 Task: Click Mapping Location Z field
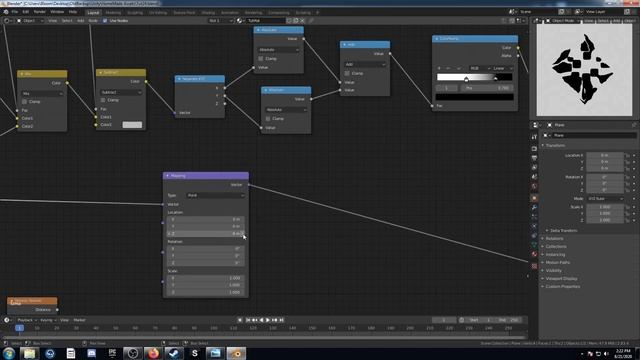(x=206, y=234)
